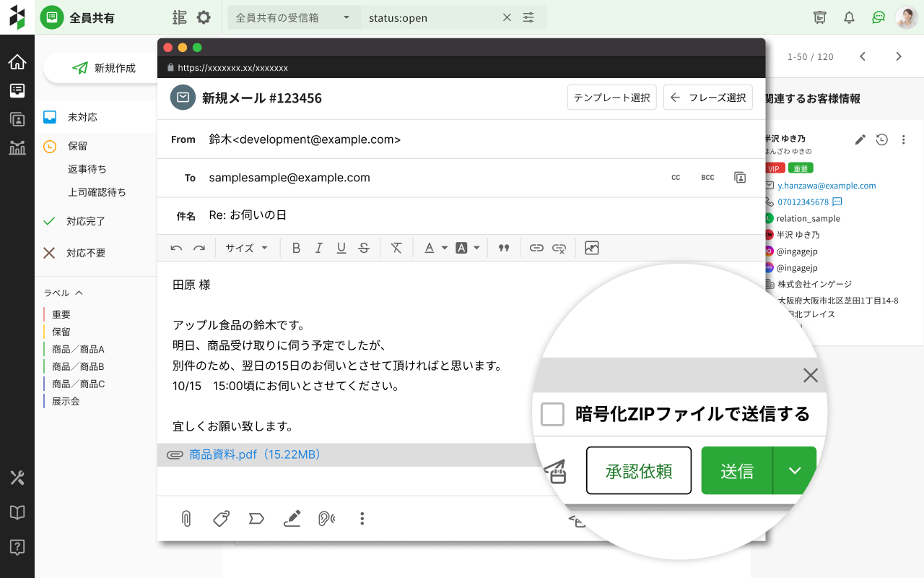
Task: Open the サイズ font size dropdown
Action: (x=246, y=248)
